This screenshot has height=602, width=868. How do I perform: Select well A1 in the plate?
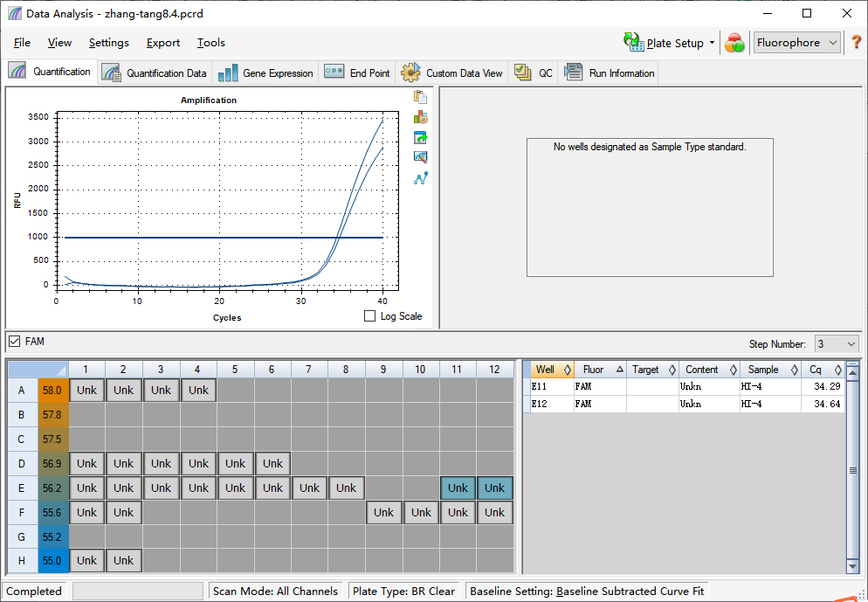[x=87, y=390]
